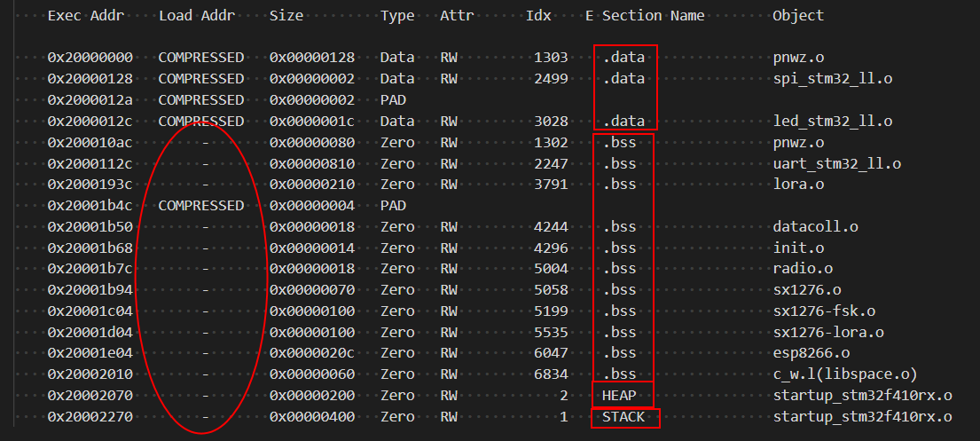Click size value 0x0000020c
This screenshot has height=441, width=980.
pyautogui.click(x=312, y=353)
